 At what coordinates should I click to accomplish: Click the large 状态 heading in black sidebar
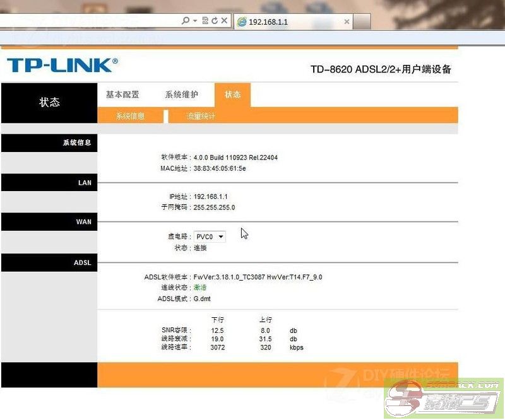(x=49, y=102)
